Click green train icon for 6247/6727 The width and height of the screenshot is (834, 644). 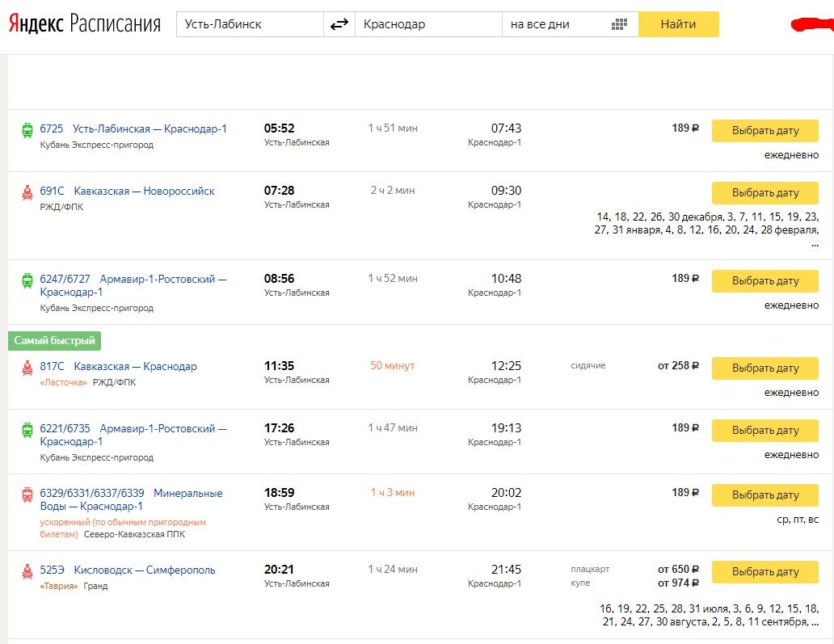pos(27,280)
